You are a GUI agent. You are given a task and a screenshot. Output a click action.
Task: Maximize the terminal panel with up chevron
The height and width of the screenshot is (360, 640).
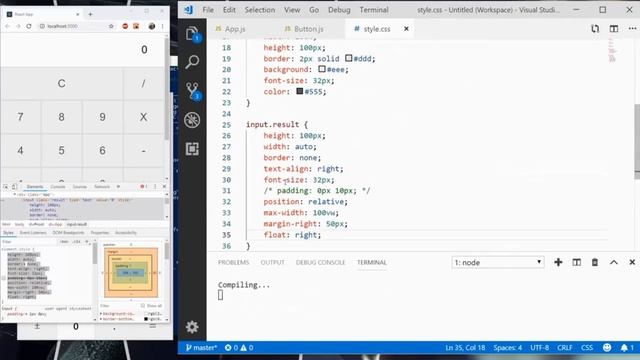(613, 262)
